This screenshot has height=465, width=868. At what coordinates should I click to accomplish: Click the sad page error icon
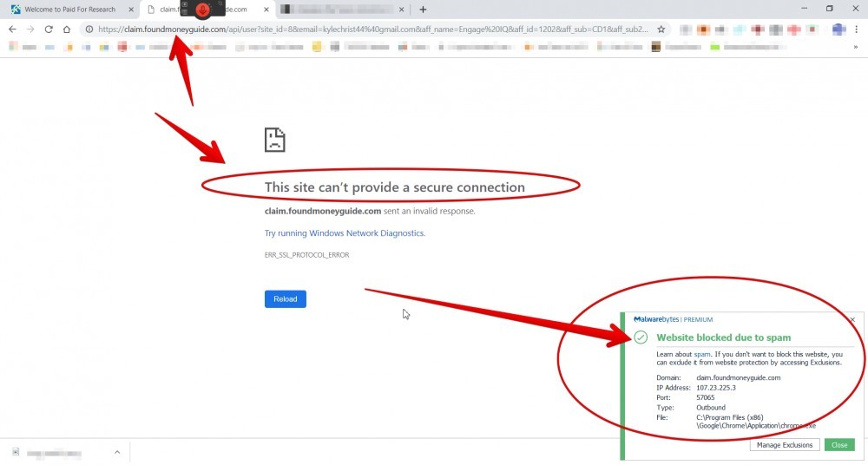pyautogui.click(x=274, y=140)
